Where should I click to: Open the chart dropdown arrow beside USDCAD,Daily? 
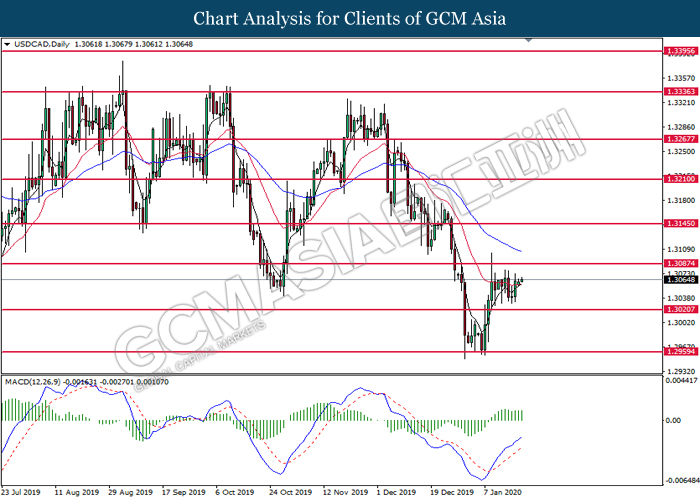(7, 44)
